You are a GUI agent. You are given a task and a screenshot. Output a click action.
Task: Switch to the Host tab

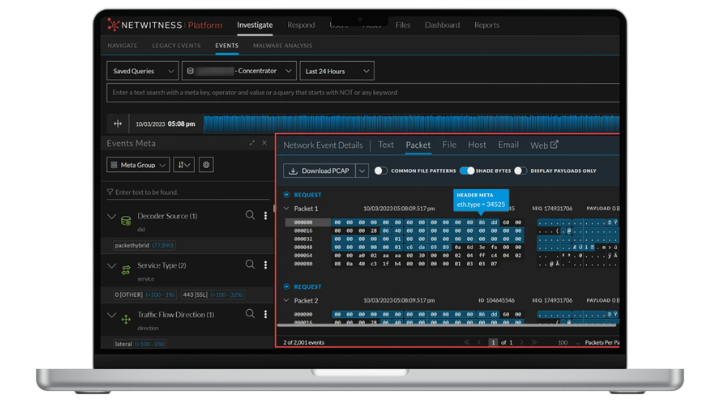click(x=477, y=145)
